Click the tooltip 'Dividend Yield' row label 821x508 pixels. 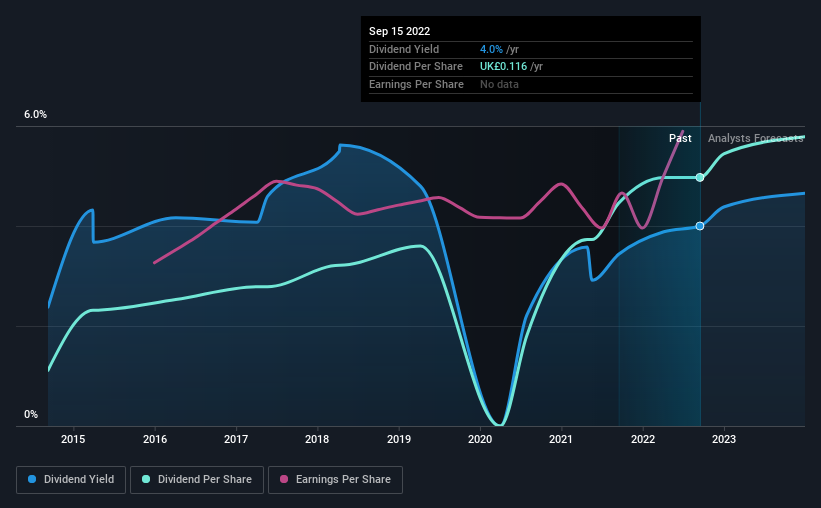click(404, 49)
